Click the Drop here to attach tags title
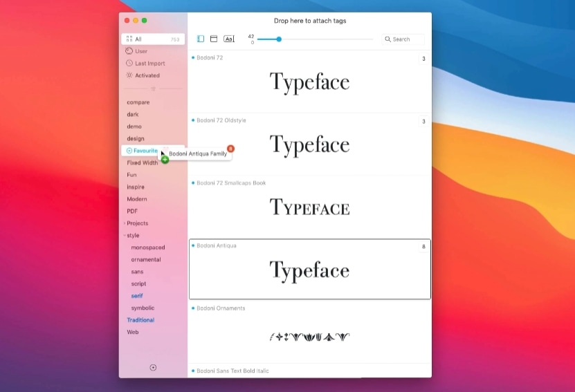Viewport: 575px width, 392px height. click(x=310, y=21)
